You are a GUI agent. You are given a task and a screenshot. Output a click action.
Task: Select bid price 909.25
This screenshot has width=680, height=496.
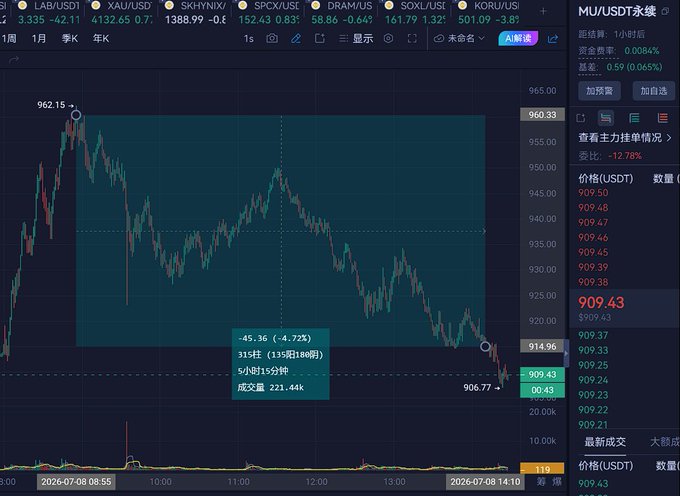click(593, 365)
